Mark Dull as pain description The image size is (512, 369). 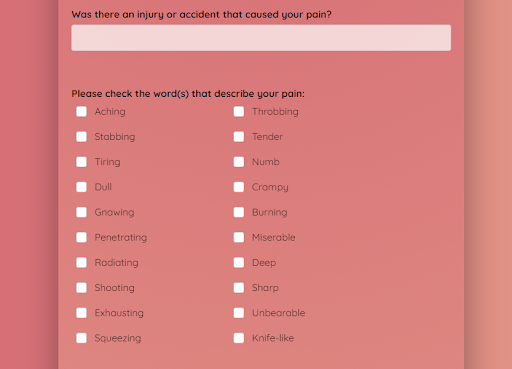[81, 187]
